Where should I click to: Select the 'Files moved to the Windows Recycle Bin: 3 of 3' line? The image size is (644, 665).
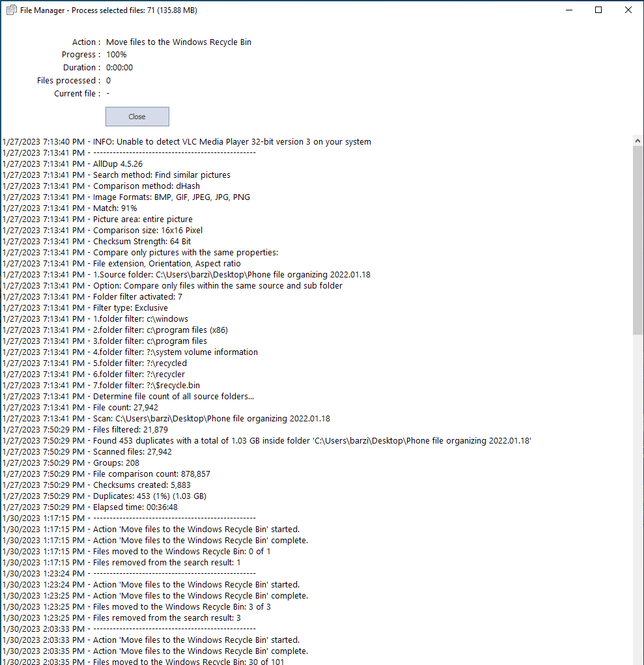[182, 607]
